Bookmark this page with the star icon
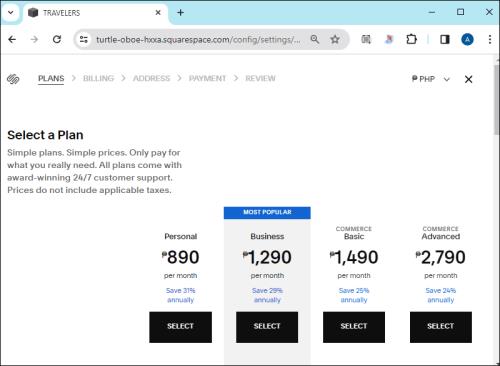Image resolution: width=500 pixels, height=366 pixels. [x=335, y=39]
